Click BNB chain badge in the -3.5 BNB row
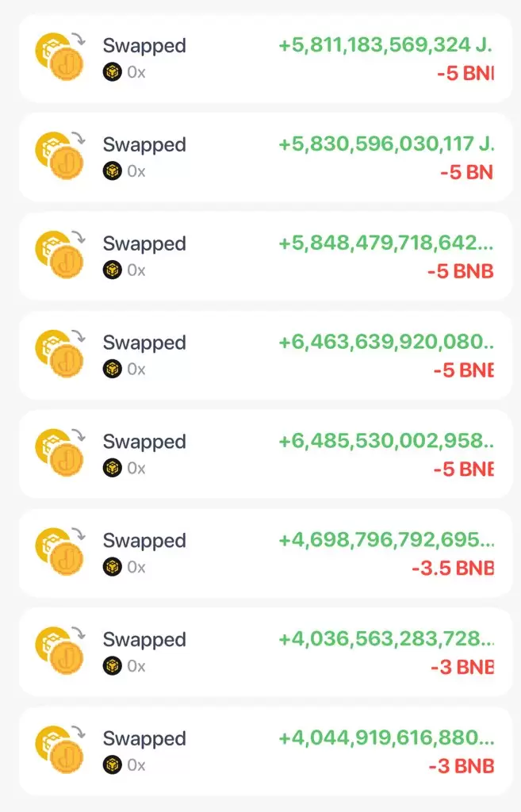Viewport: 521px width, 812px height. [113, 566]
